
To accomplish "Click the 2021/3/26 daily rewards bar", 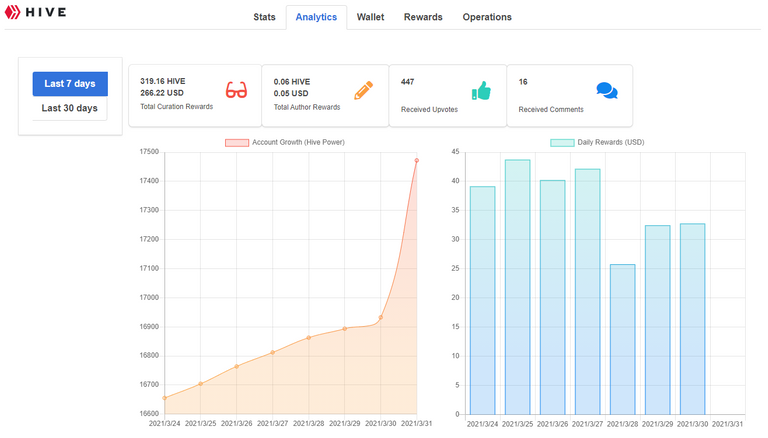I will click(x=552, y=297).
